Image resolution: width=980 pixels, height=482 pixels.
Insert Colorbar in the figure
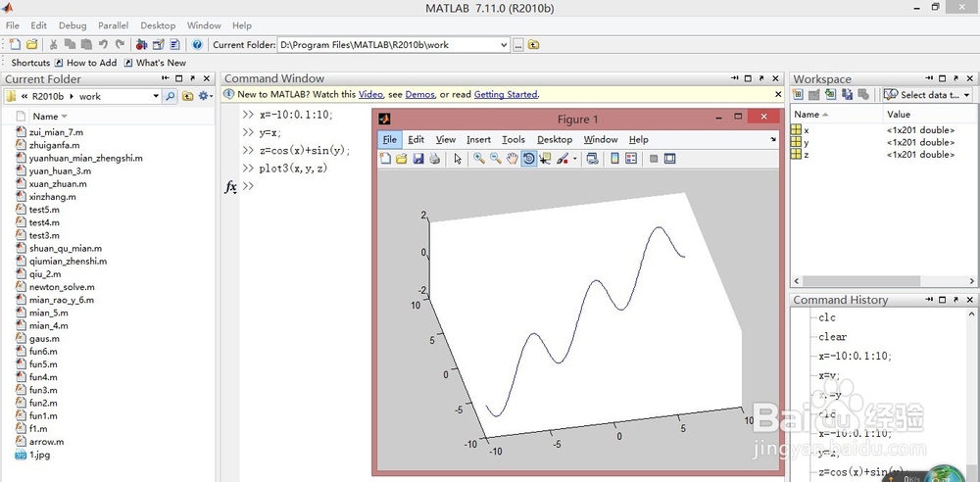(615, 159)
